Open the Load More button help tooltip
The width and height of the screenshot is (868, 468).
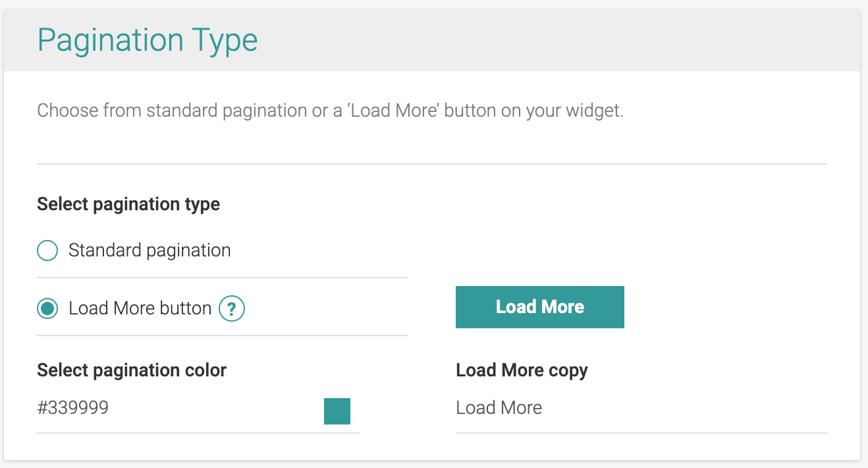pyautogui.click(x=231, y=308)
